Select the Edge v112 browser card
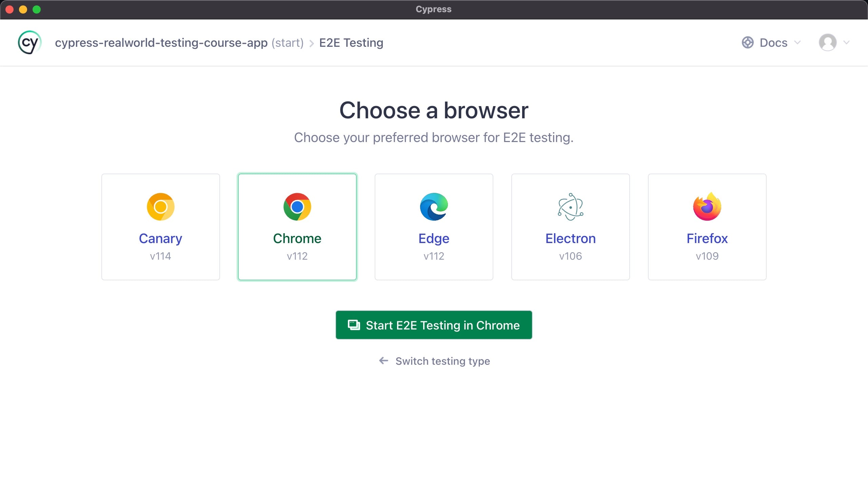The height and width of the screenshot is (480, 868). tap(434, 227)
